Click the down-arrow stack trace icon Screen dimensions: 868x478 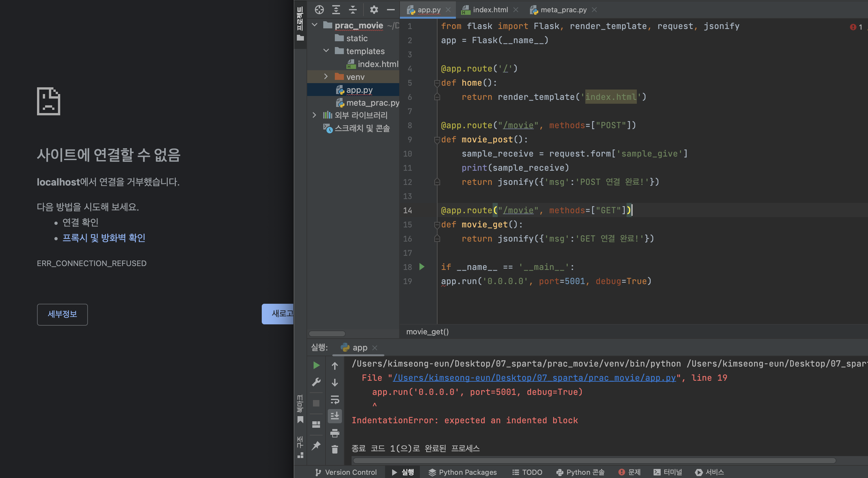pos(335,382)
